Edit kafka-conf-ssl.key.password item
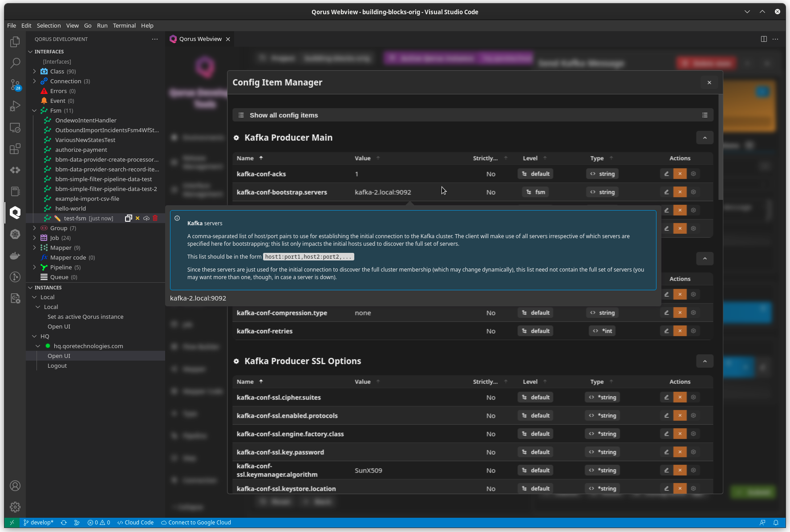Image resolution: width=790 pixels, height=532 pixels. tap(666, 452)
